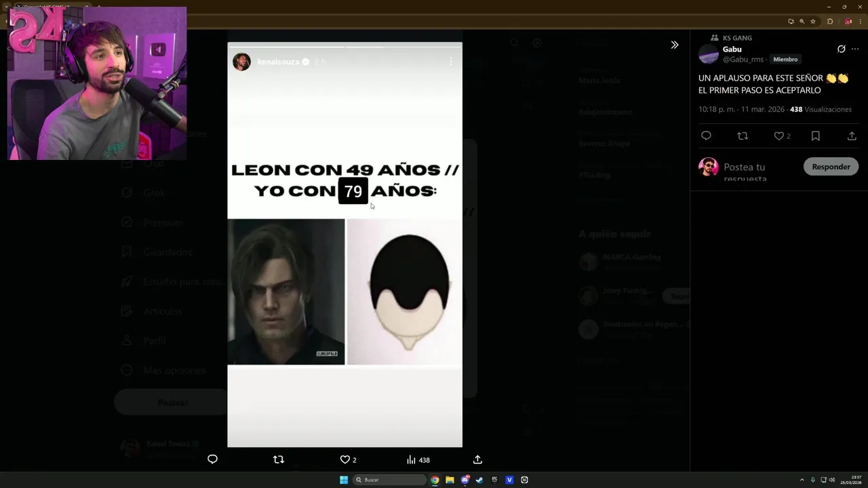Open the KS GANG community link
868x488 pixels.
tap(737, 38)
